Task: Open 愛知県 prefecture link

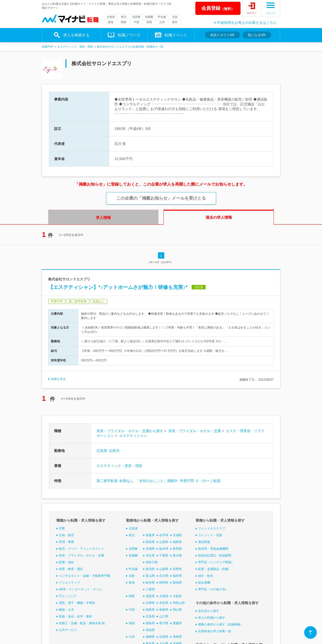Action: 176,583
